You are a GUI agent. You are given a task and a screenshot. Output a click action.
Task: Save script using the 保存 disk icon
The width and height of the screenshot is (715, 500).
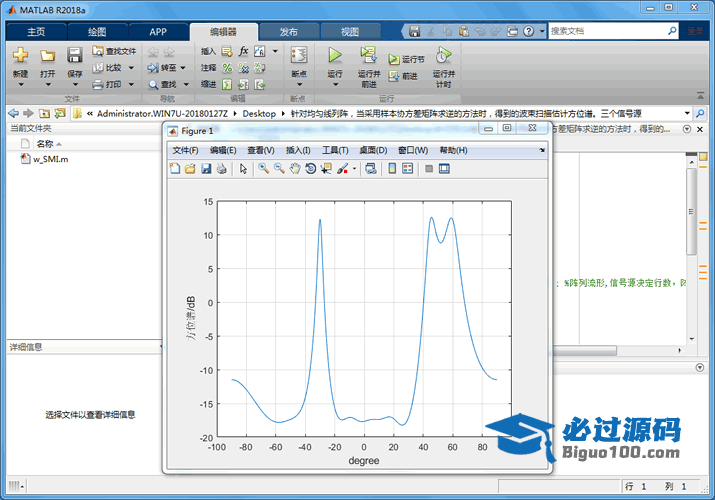pyautogui.click(x=74, y=55)
